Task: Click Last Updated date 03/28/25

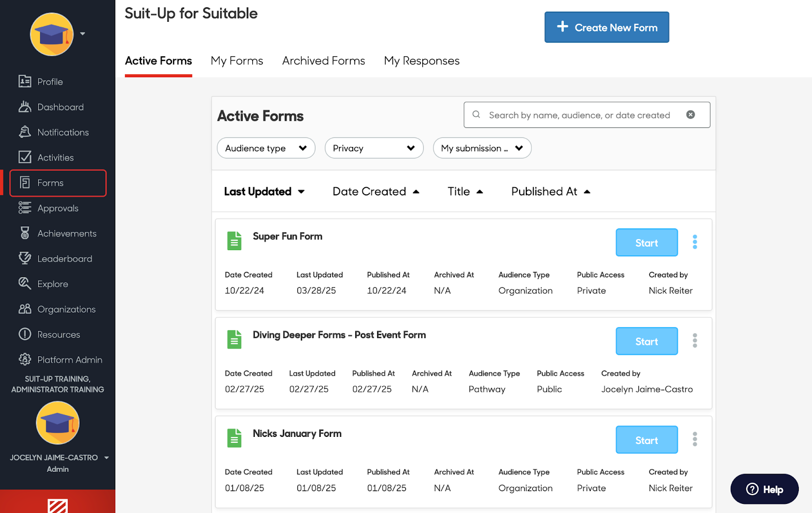Action: point(316,291)
